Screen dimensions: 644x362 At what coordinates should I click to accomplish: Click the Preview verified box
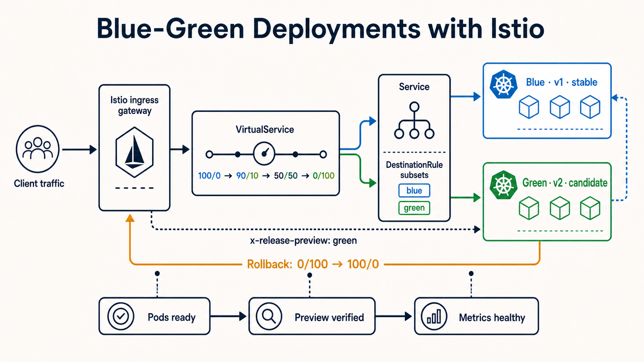click(x=312, y=316)
